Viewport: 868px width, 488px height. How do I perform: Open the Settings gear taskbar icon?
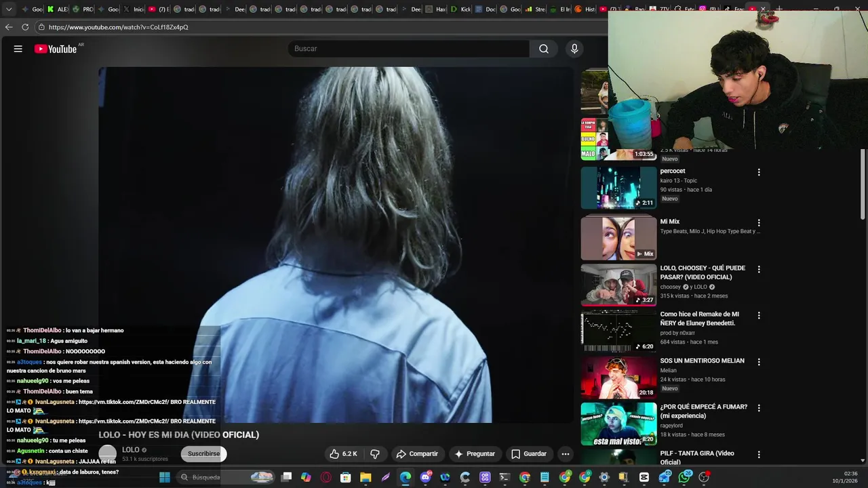pyautogui.click(x=604, y=477)
